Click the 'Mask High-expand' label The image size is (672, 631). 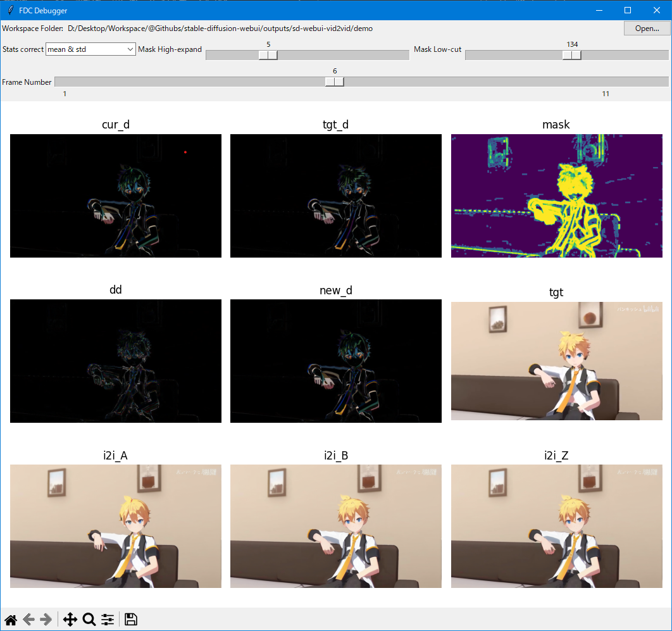tap(170, 49)
